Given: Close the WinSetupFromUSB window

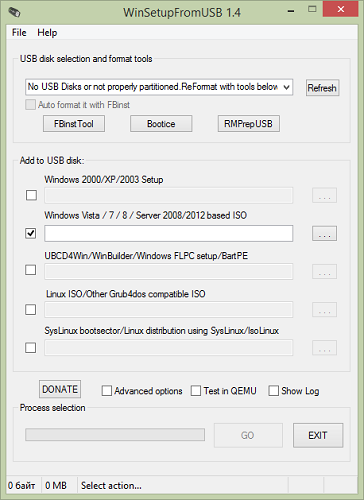Looking at the screenshot, I should point(341,9).
